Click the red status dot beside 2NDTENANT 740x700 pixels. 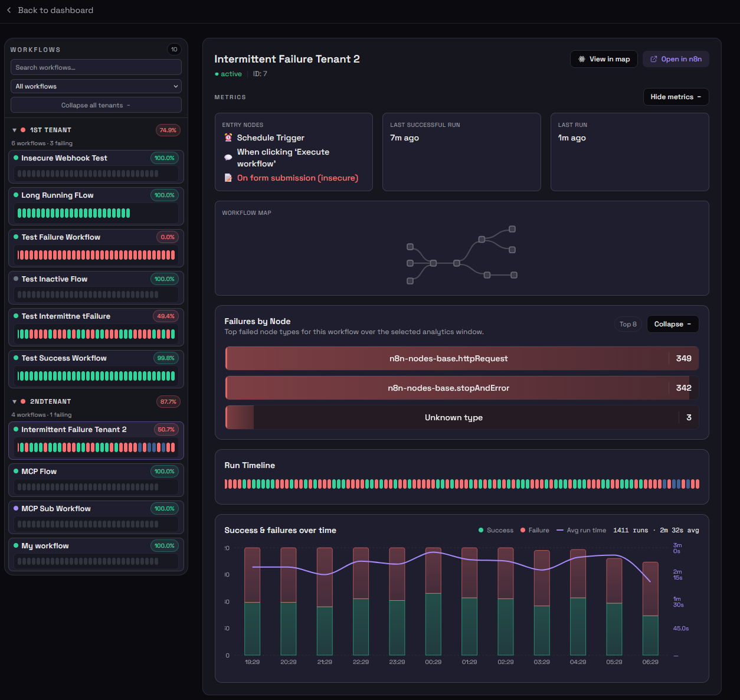(23, 401)
